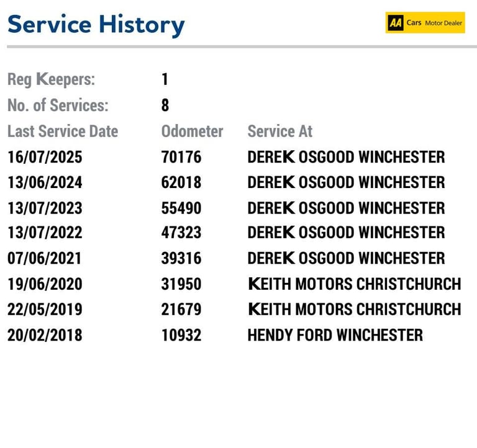Click odometer reading 10932
This screenshot has height=448, width=477.
[181, 335]
